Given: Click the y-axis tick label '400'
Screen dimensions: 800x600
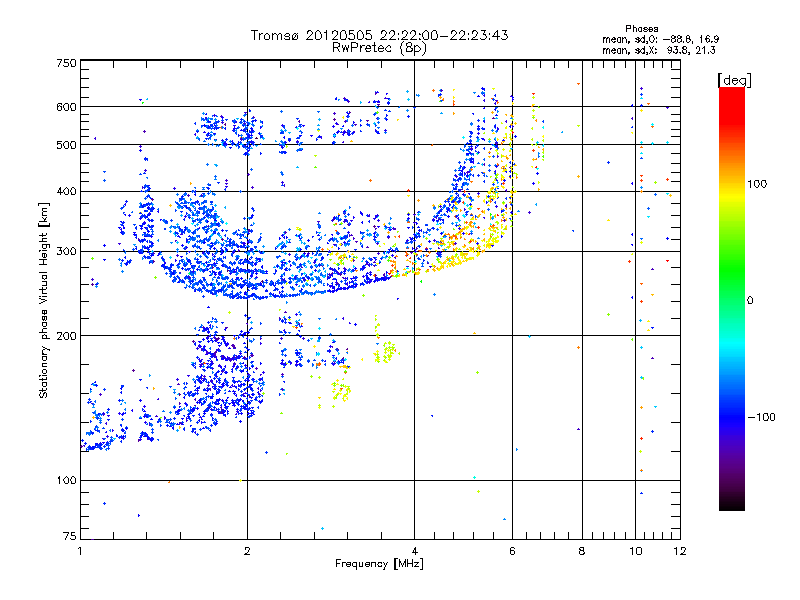Looking at the screenshot, I should [x=66, y=191].
